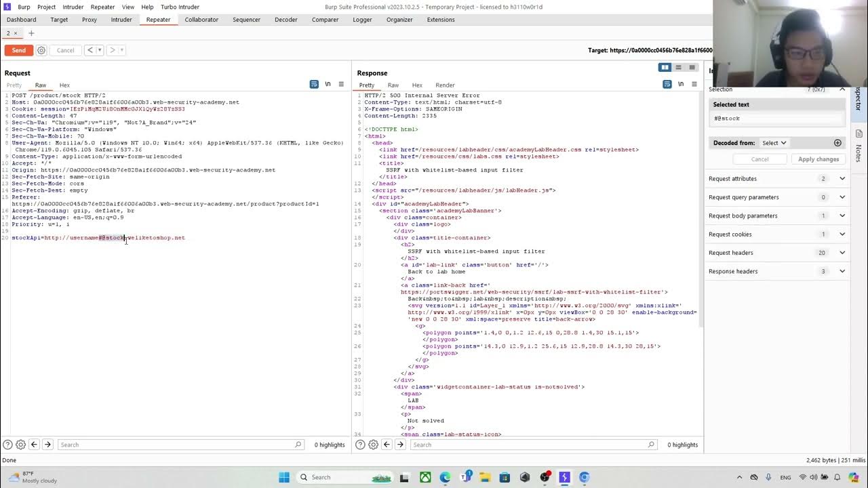Open Decoded from Select dropdown
The height and width of the screenshot is (488, 868).
(774, 143)
